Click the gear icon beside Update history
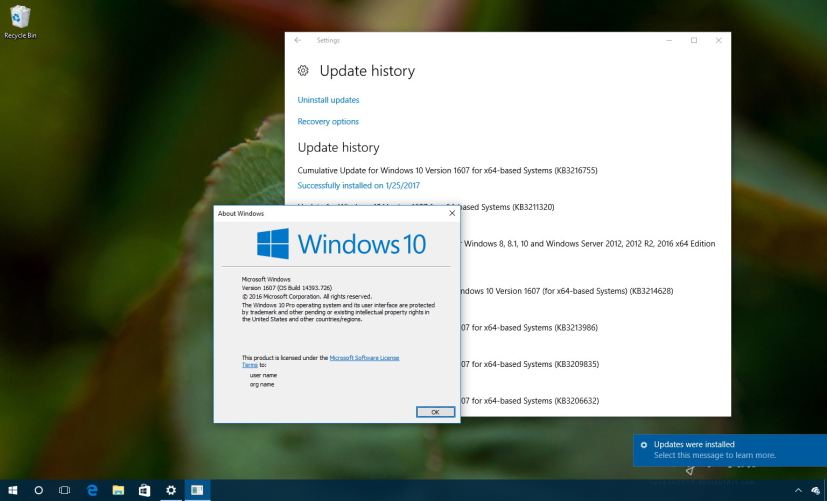 pyautogui.click(x=303, y=71)
